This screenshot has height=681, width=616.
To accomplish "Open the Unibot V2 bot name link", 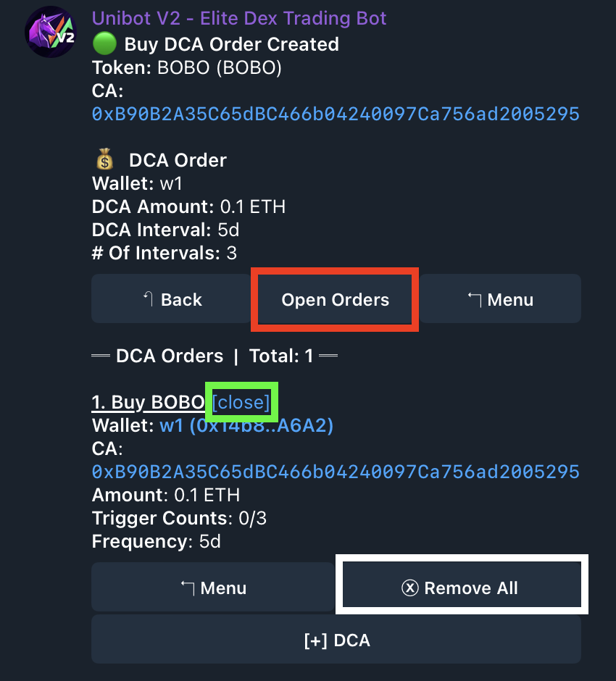I will (x=239, y=19).
